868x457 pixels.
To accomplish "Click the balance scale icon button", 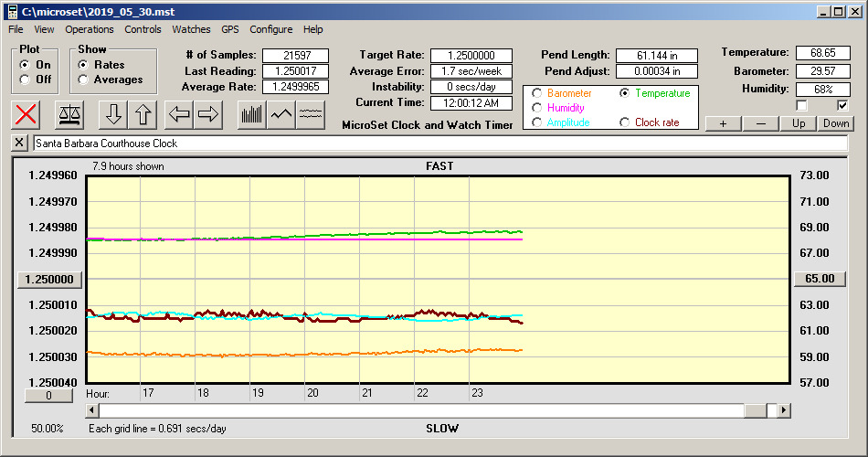I will (x=69, y=114).
